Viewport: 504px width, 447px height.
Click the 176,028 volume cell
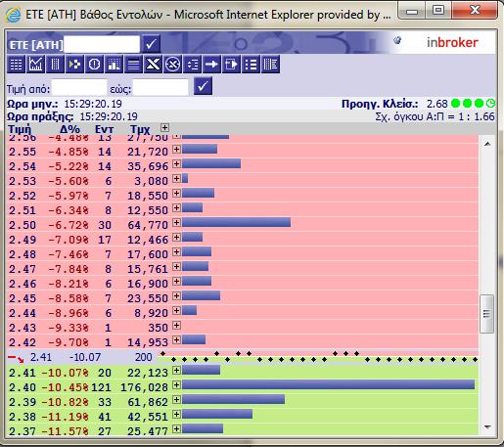[144, 387]
